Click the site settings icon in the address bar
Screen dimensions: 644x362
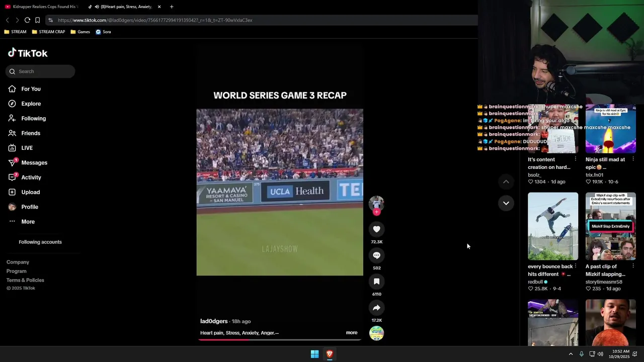[x=50, y=20]
